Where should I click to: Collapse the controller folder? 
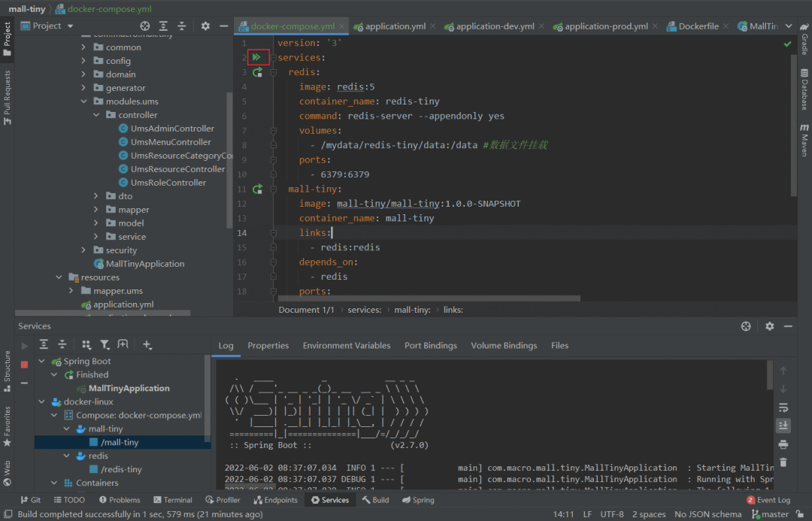[x=96, y=115]
